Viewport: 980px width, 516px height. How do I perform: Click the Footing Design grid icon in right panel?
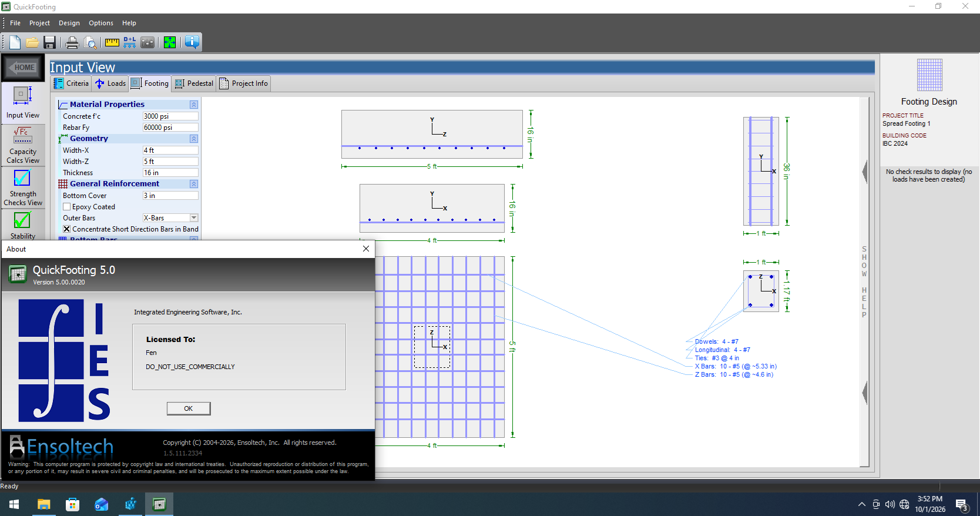point(929,75)
